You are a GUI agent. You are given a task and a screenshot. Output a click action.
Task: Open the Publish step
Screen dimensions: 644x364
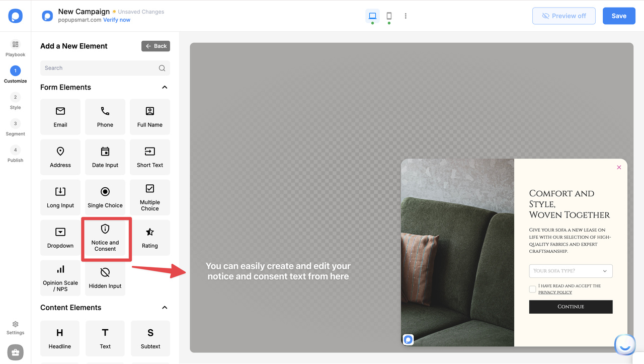click(15, 154)
